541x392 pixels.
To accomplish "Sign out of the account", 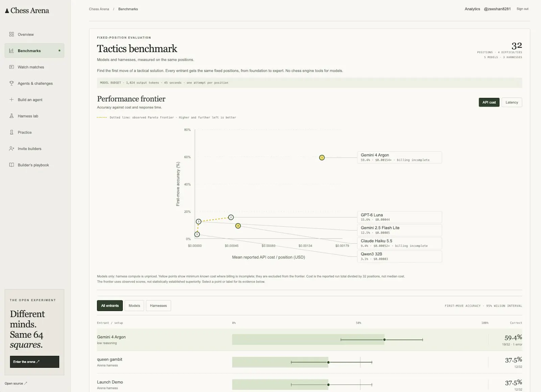I will pyautogui.click(x=522, y=9).
